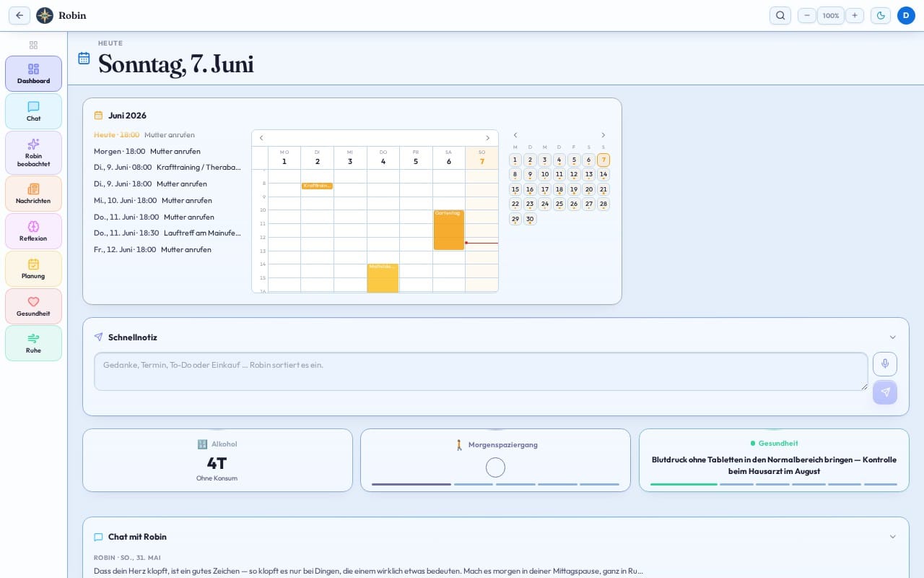Collapse the Chat mit Robin panel
Viewport: 924px width, 578px height.
pyautogui.click(x=893, y=537)
